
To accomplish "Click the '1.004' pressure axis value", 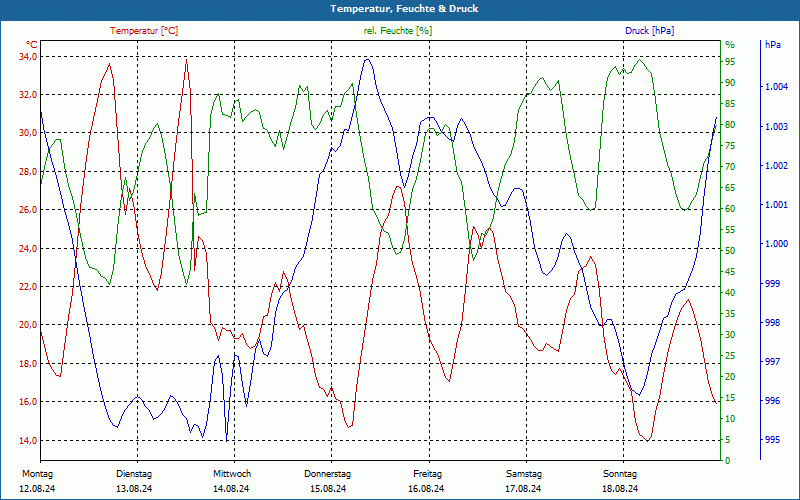I will pyautogui.click(x=777, y=87).
